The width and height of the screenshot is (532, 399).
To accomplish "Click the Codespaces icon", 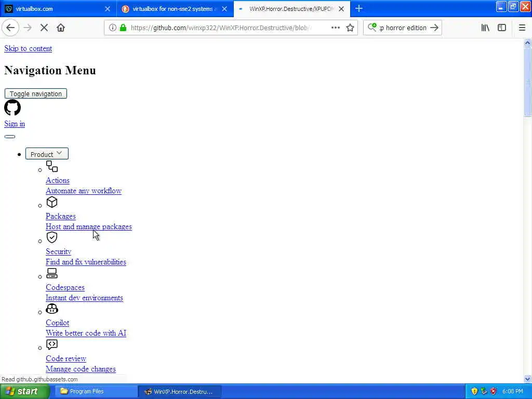I will point(52,273).
